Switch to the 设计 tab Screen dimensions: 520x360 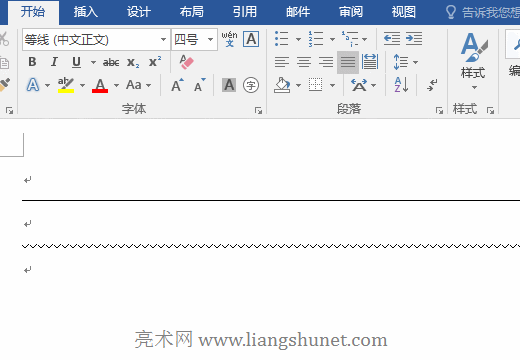(x=139, y=12)
